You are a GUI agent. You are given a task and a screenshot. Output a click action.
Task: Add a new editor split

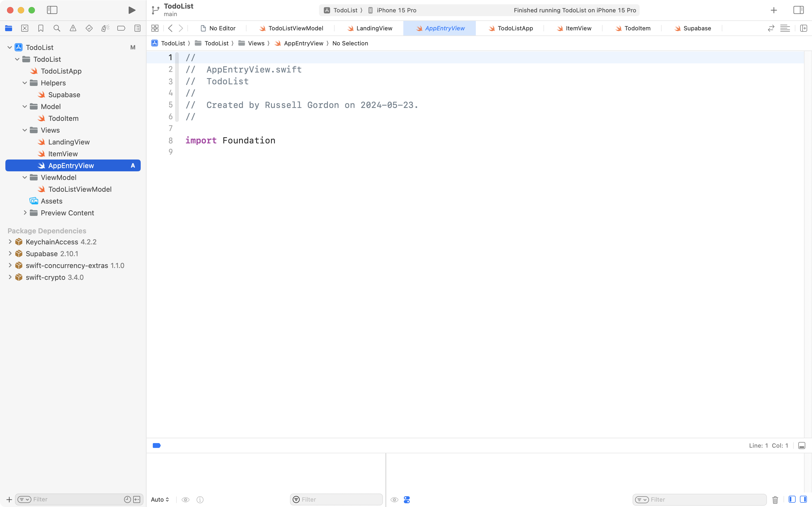click(x=804, y=28)
